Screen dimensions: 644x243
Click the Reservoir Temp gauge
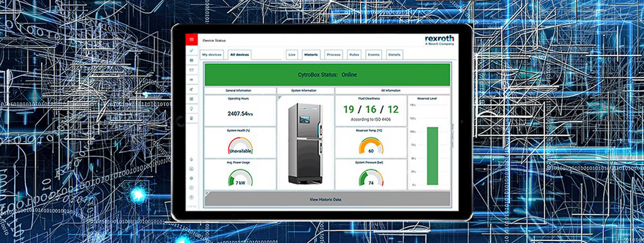371,146
